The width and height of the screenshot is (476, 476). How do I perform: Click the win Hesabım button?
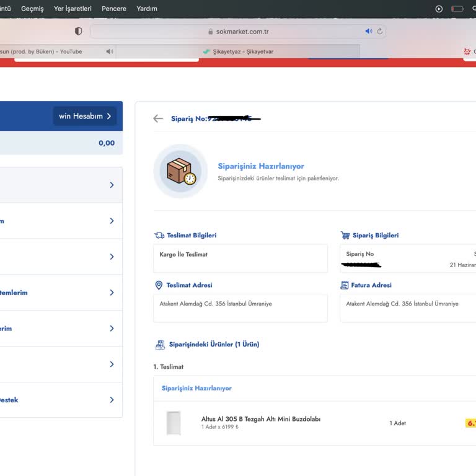[x=84, y=116]
